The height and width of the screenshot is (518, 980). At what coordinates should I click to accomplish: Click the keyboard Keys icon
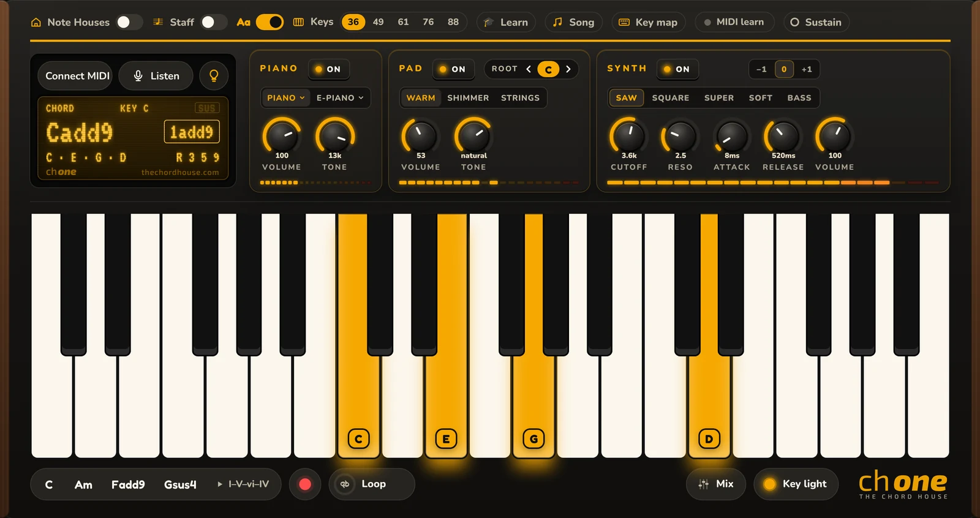coord(298,22)
